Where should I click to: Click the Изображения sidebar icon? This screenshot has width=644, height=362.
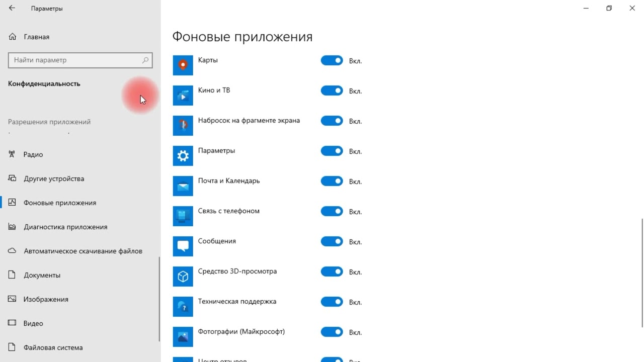tap(13, 299)
